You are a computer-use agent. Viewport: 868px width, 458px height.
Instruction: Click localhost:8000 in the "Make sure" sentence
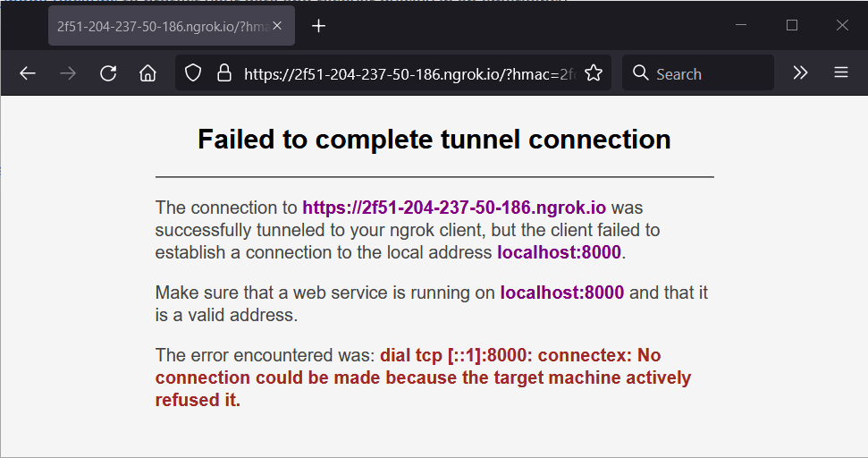(561, 293)
